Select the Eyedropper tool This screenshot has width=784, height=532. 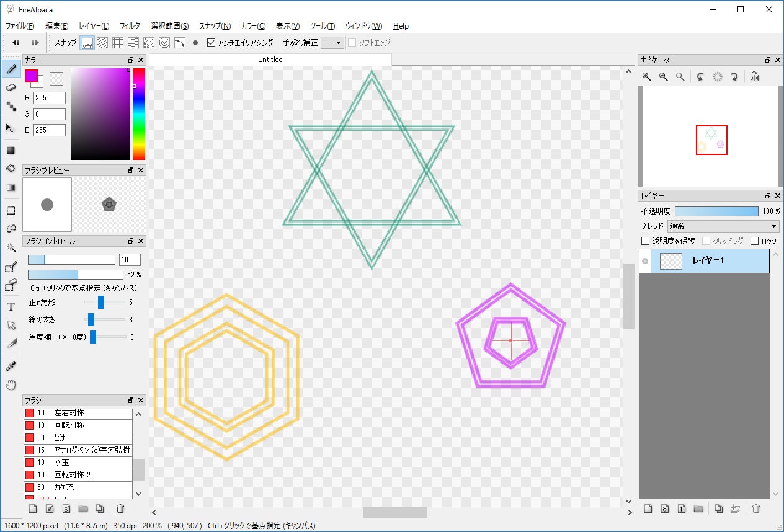11,366
